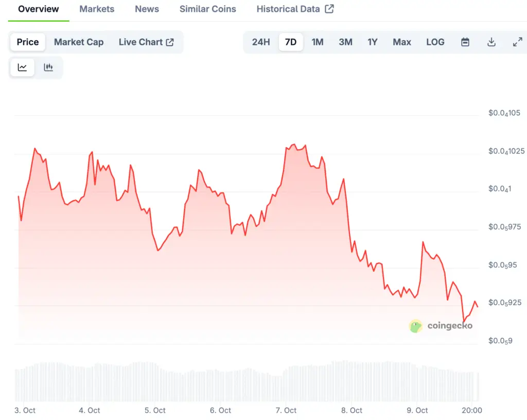Viewport: 527px width, 420px height.
Task: Go to the Similar Coins tab
Action: pyautogui.click(x=207, y=9)
